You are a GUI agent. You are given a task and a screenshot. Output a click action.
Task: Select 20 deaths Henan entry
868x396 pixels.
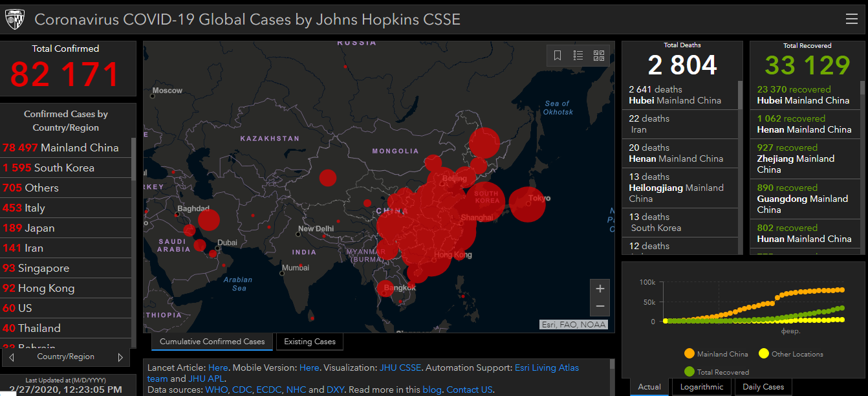point(680,153)
